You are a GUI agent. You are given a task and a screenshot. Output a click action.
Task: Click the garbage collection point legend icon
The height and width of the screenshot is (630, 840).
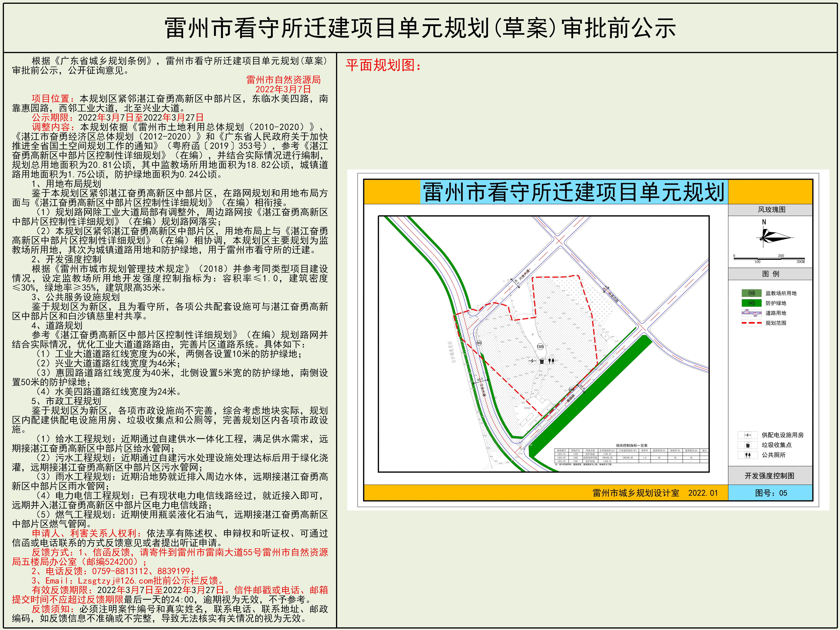point(748,445)
